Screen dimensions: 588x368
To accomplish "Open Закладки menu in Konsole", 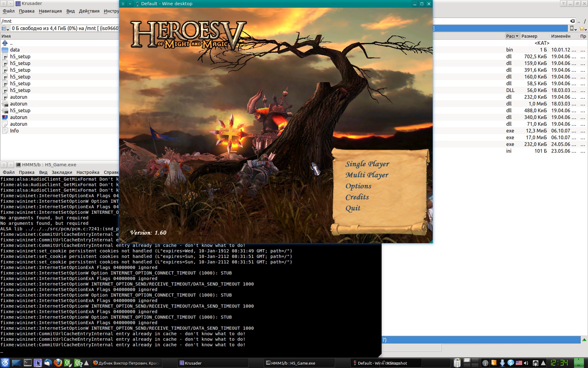I will (x=62, y=172).
